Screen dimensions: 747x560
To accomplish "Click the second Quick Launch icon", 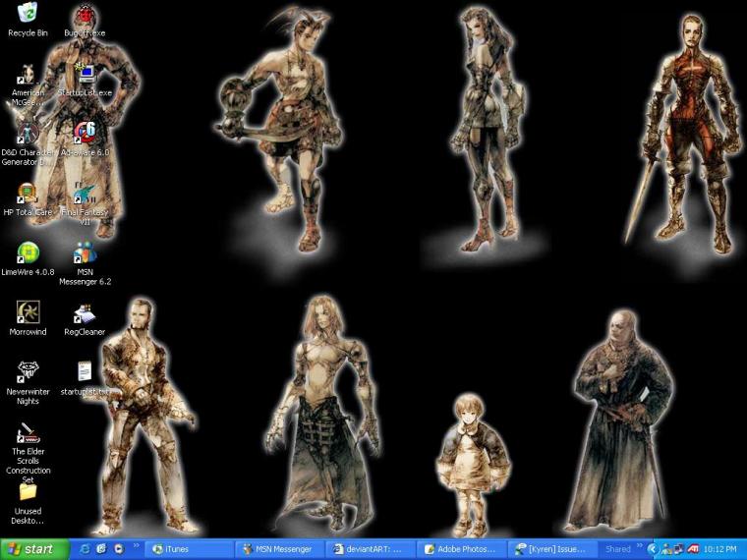I will click(101, 549).
